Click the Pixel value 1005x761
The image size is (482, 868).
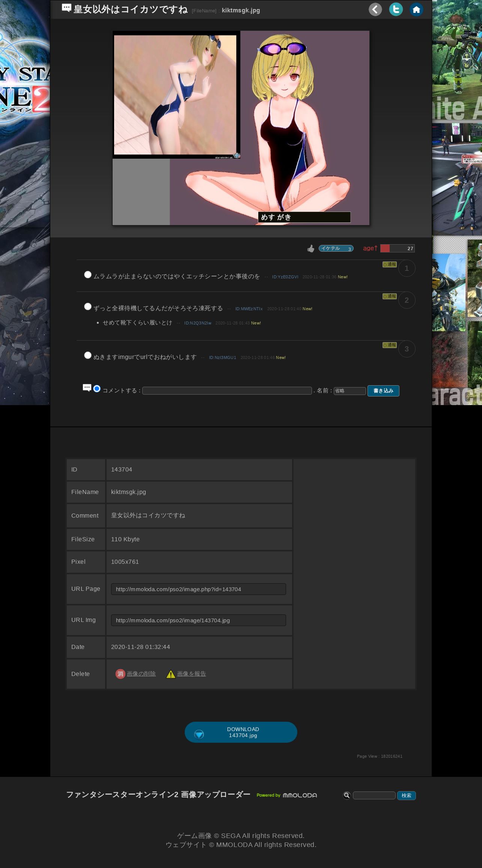(125, 562)
